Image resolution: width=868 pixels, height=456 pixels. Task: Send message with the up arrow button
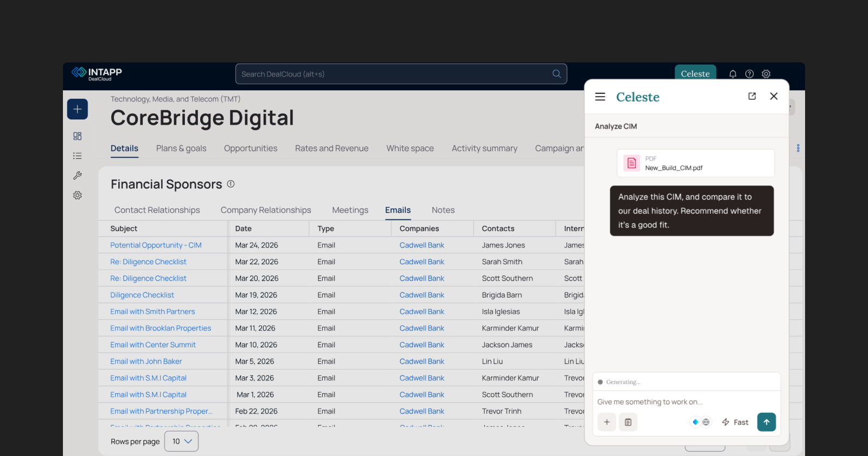[x=767, y=422]
